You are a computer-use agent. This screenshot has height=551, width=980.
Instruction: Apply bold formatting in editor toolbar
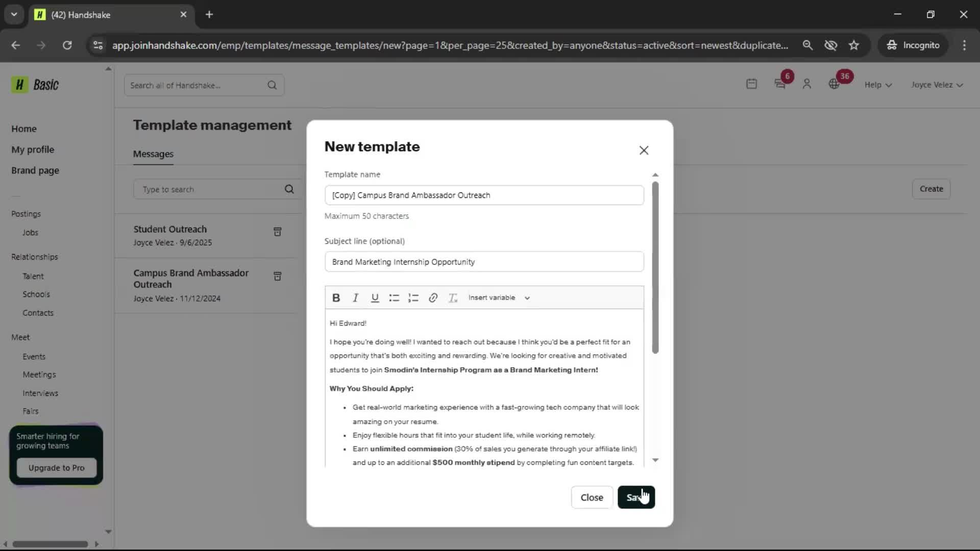(336, 298)
